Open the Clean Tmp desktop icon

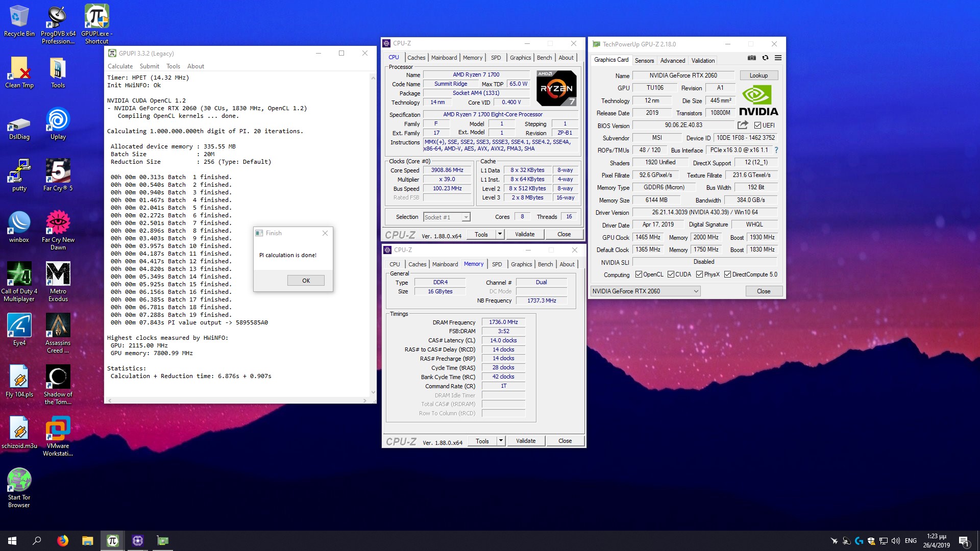point(19,73)
